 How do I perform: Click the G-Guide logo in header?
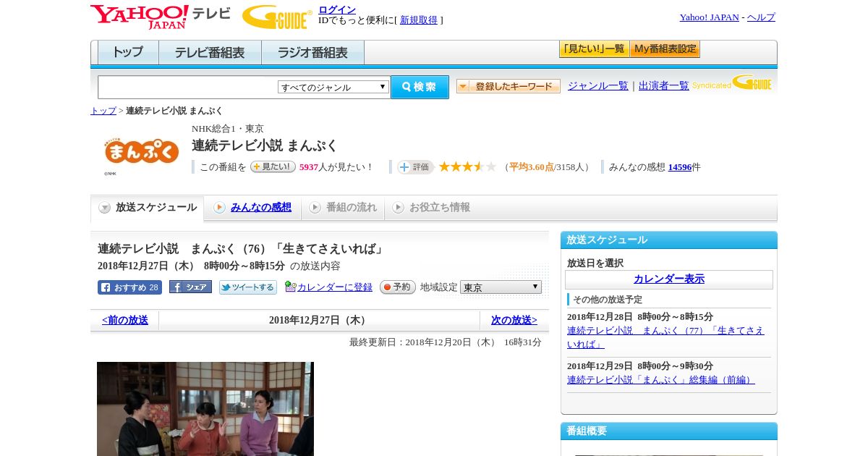(277, 17)
